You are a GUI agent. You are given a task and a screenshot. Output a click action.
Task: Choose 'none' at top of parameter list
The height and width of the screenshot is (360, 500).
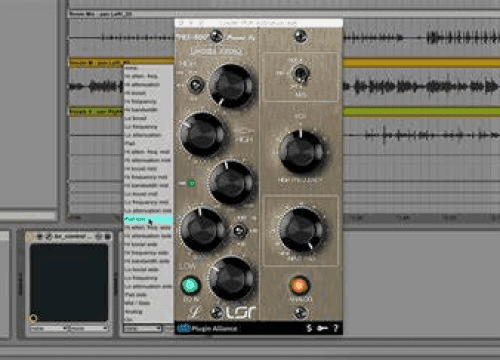point(148,68)
